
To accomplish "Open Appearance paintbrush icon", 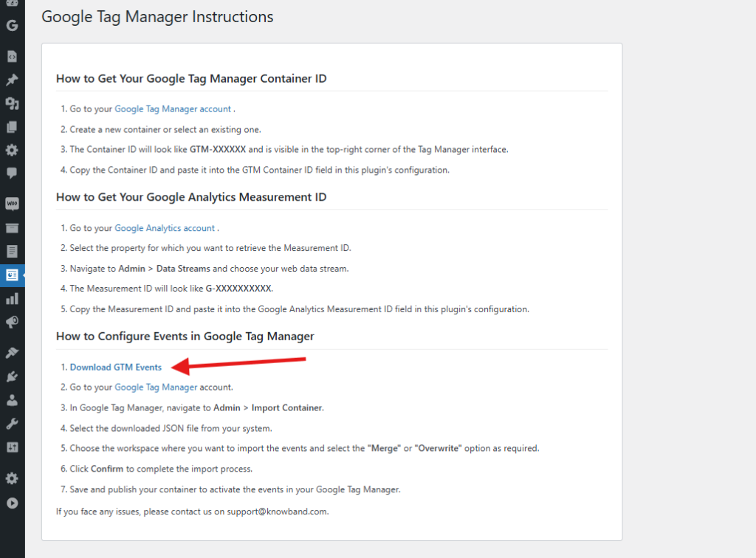I will [x=12, y=353].
